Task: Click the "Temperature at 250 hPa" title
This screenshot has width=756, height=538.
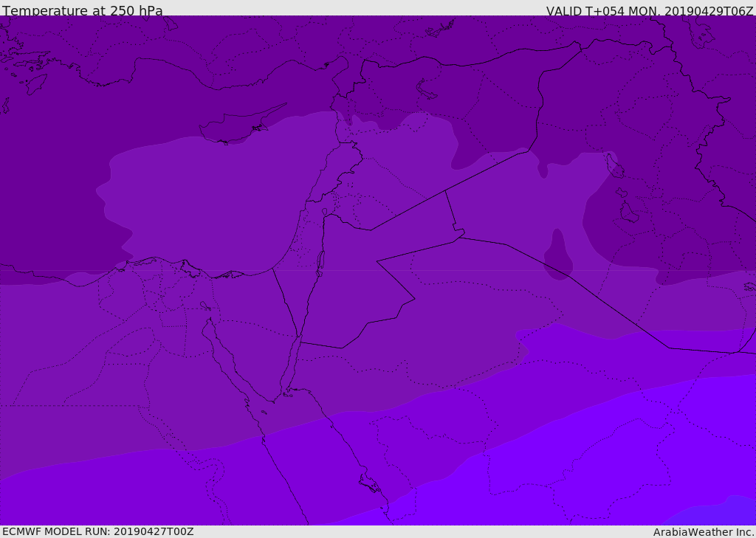Action: point(82,10)
